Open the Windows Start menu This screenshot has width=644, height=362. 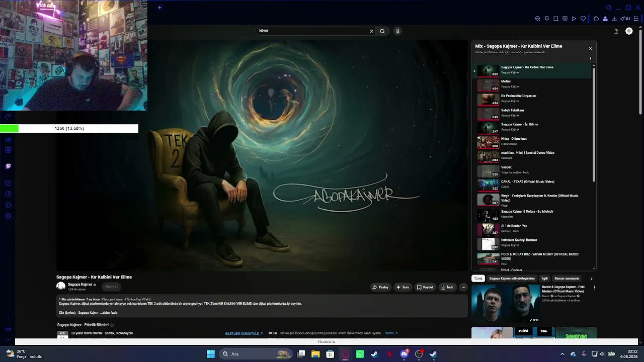click(211, 354)
